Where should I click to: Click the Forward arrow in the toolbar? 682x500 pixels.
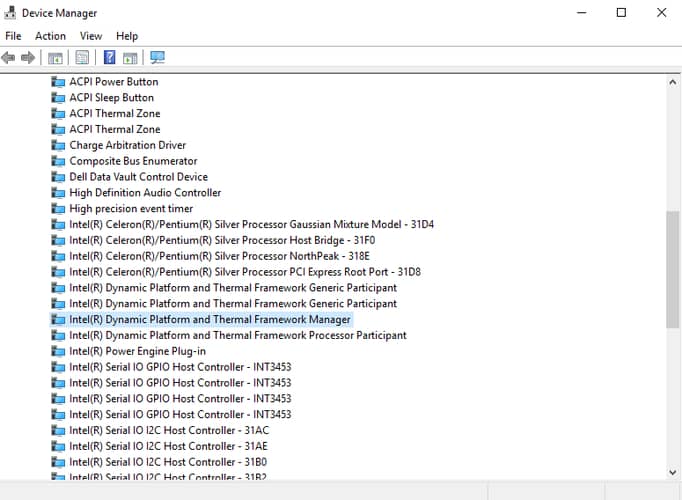click(x=28, y=57)
